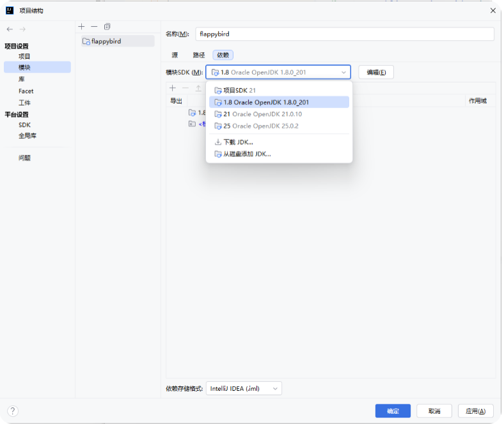Open SDK under platform settings

click(24, 125)
